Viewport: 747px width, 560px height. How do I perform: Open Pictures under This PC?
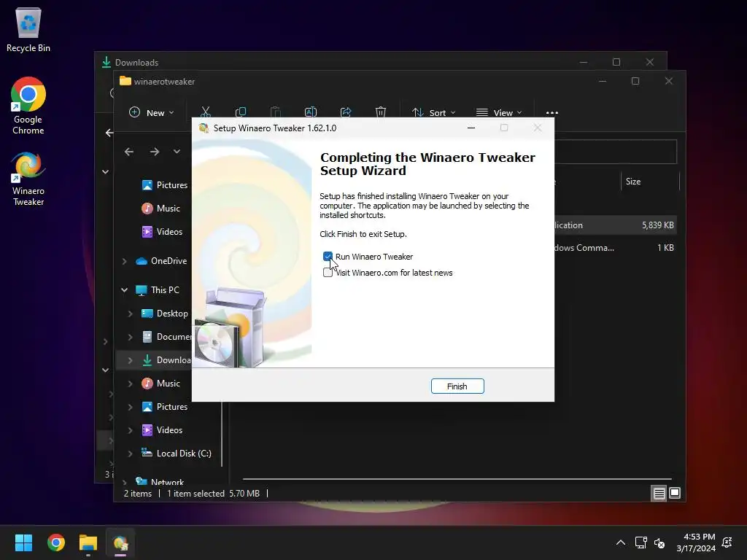click(165, 407)
